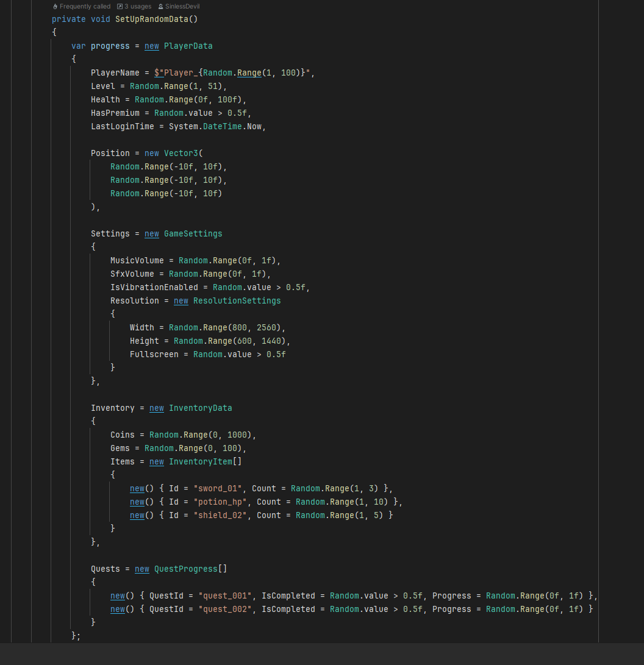Click the Health property
The height and width of the screenshot is (665, 644).
click(x=106, y=100)
